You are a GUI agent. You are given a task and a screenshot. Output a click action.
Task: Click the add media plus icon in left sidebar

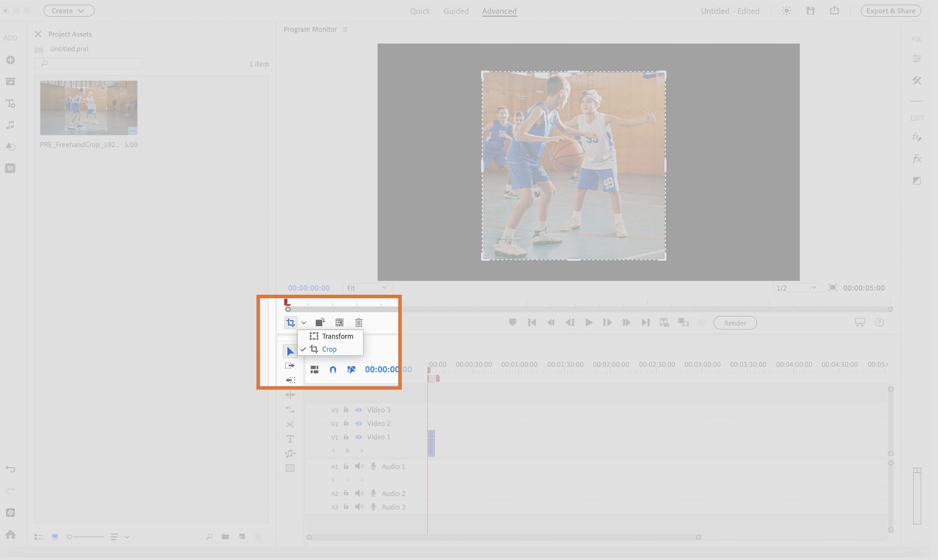10,60
